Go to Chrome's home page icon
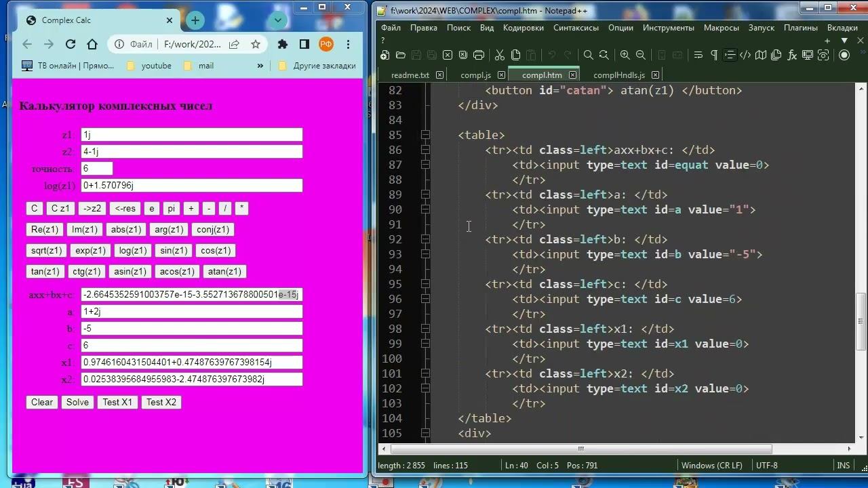Viewport: 868px width, 488px height. click(x=92, y=44)
